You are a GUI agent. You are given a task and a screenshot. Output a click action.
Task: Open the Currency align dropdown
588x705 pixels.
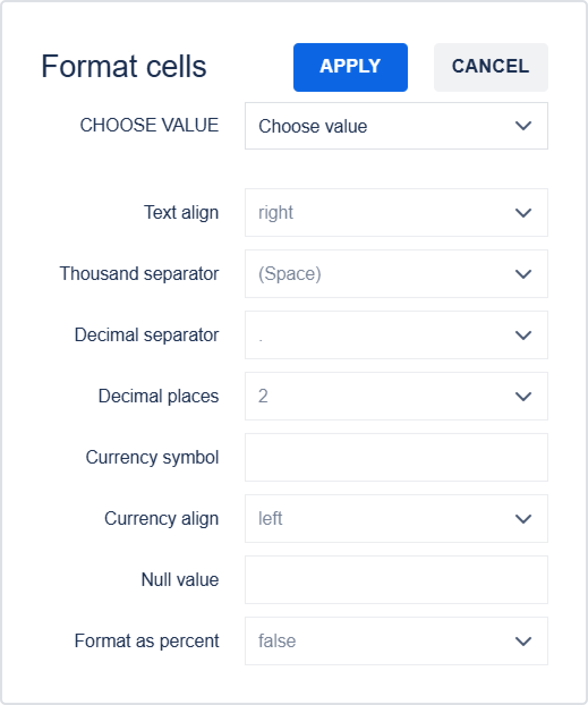pos(395,519)
